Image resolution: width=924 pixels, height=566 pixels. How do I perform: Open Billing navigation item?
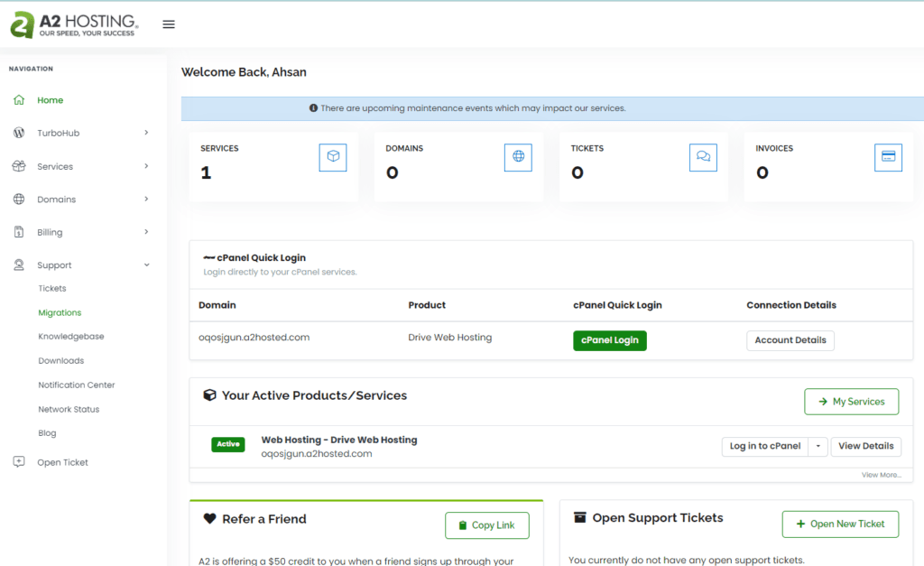50,232
